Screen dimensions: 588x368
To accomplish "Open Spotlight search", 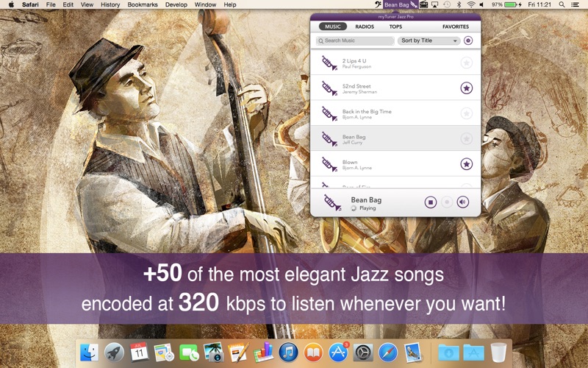I will (562, 4).
